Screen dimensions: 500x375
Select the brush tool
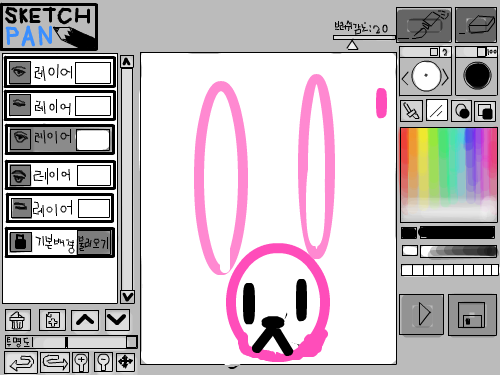[x=424, y=25]
